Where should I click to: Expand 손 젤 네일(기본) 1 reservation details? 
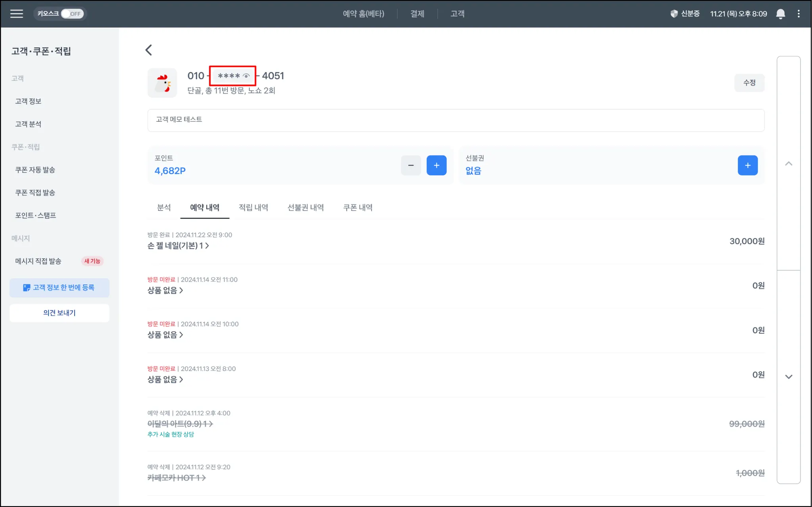pyautogui.click(x=178, y=246)
